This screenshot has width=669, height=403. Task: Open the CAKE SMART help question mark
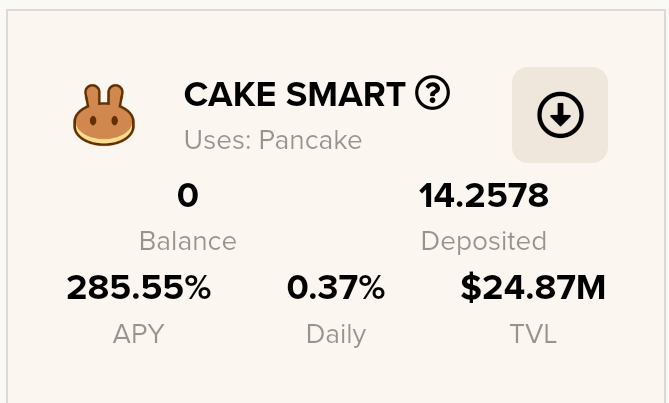click(x=432, y=93)
